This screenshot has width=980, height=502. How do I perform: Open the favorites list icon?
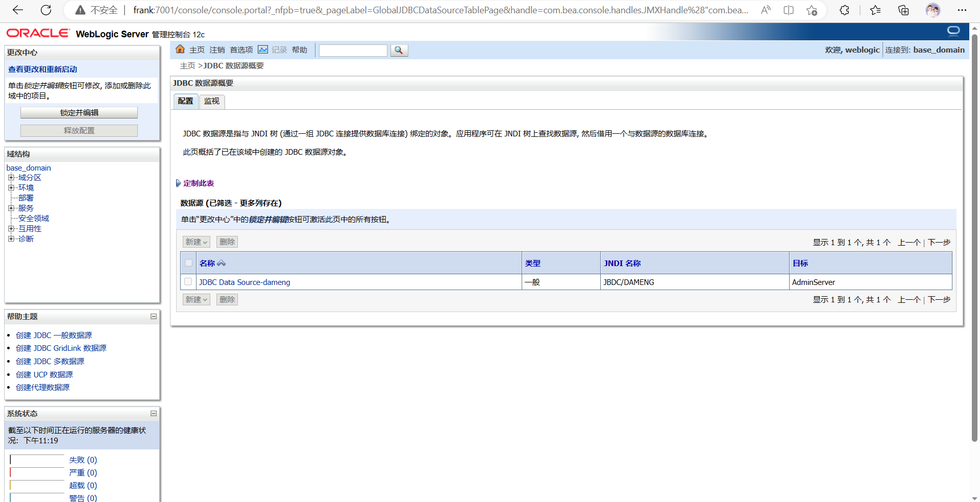point(875,10)
